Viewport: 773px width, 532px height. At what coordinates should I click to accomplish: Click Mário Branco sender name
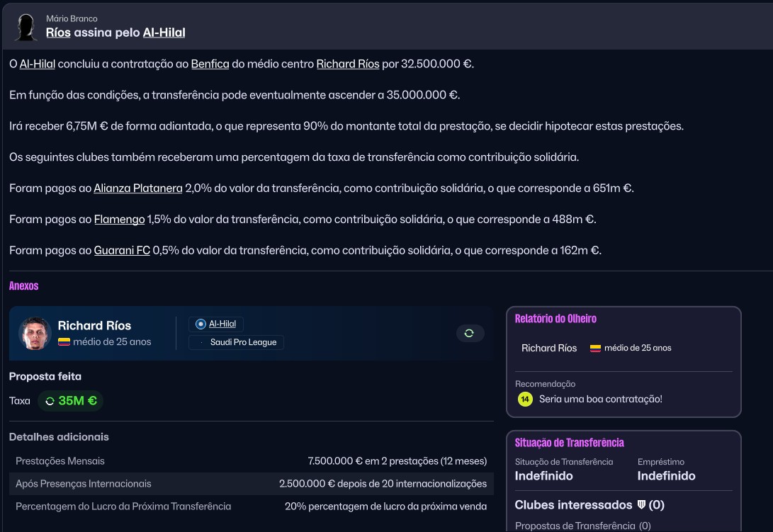pyautogui.click(x=72, y=18)
